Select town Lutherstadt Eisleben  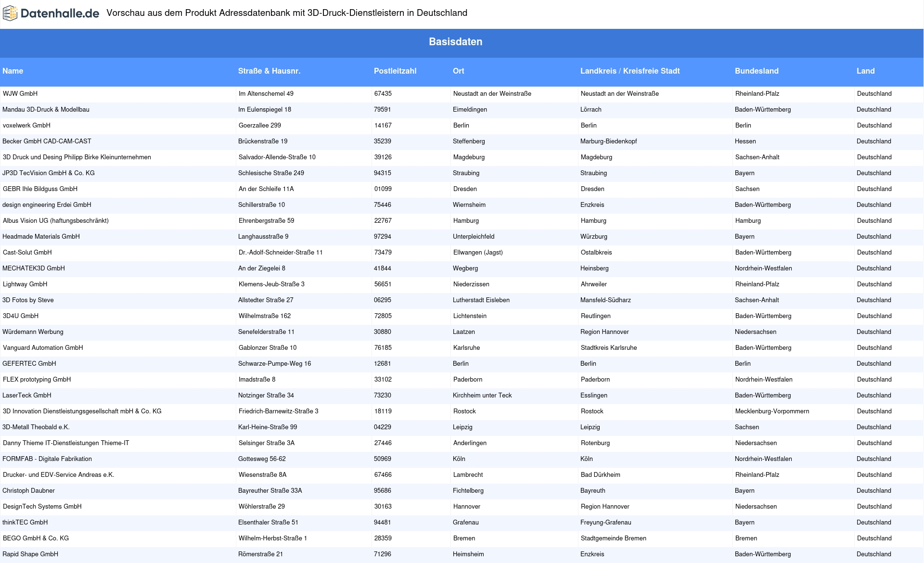click(x=481, y=300)
